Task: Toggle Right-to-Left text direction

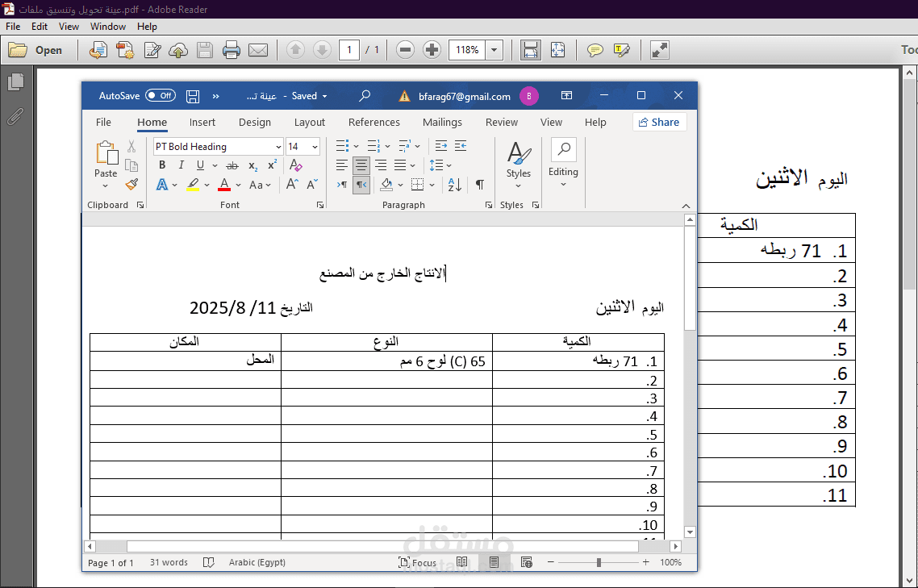Action: [361, 185]
